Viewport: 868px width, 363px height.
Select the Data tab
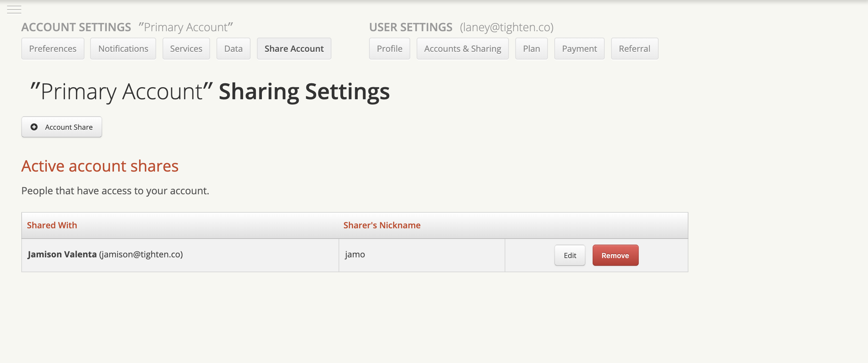(233, 49)
